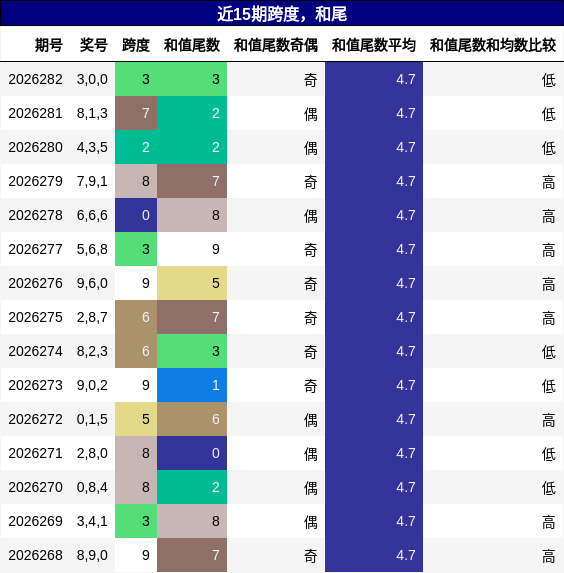The image size is (564, 573).
Task: Click span cell 0 in row 2026278
Action: 136,215
